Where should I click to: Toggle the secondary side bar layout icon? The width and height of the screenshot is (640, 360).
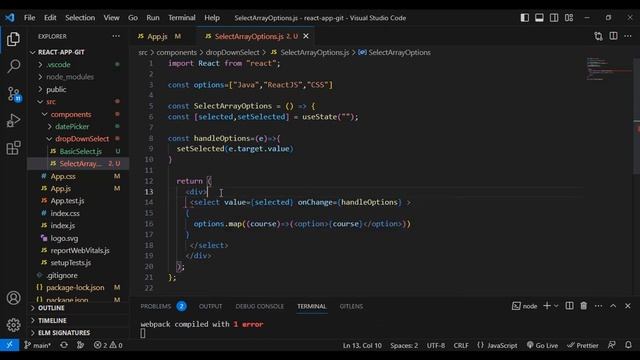click(x=554, y=18)
